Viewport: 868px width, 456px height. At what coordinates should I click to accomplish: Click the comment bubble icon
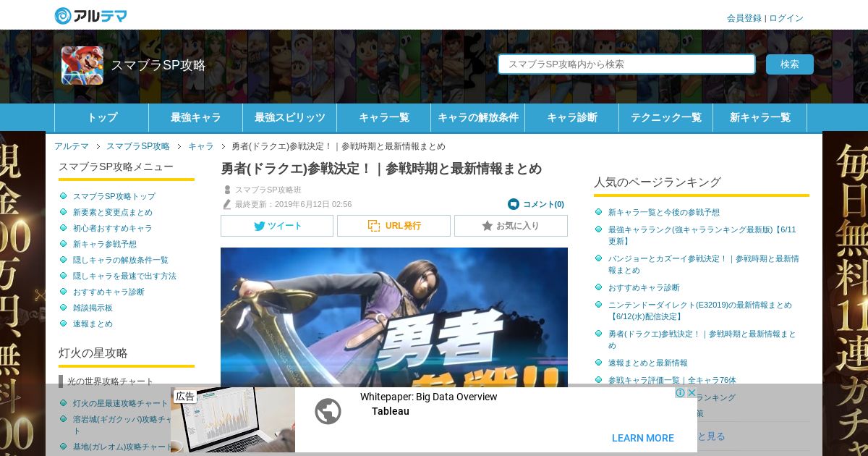click(x=514, y=204)
